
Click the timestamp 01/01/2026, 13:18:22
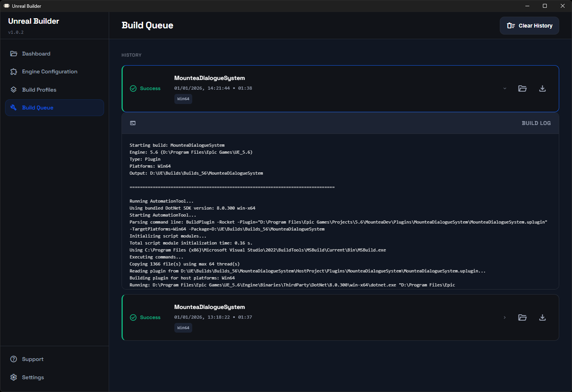coord(202,317)
